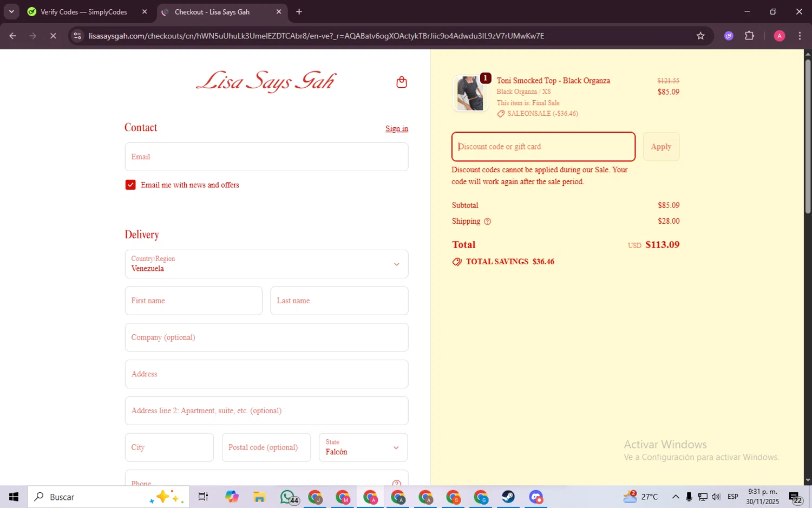Uncheck Email me with news and offers

pyautogui.click(x=130, y=185)
